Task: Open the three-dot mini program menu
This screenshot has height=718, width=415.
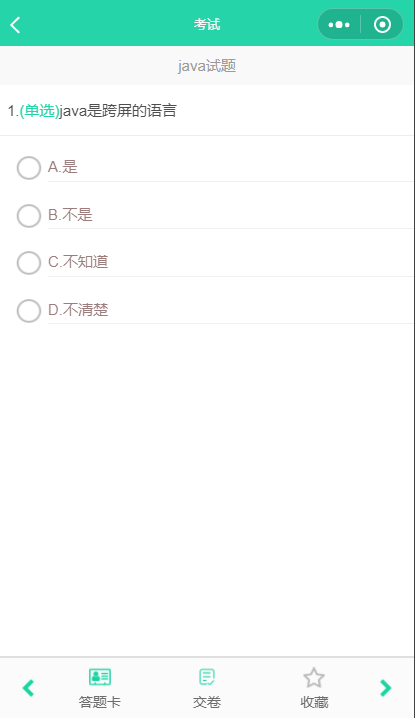Action: click(x=339, y=25)
